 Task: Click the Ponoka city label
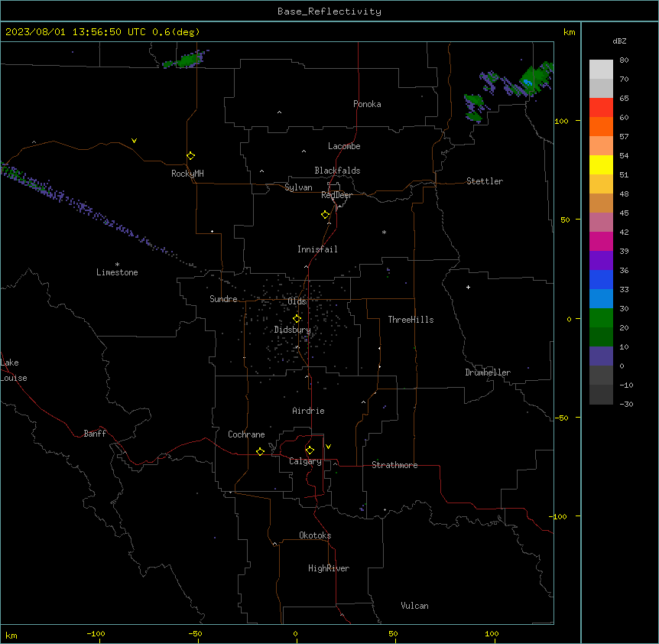coord(367,104)
